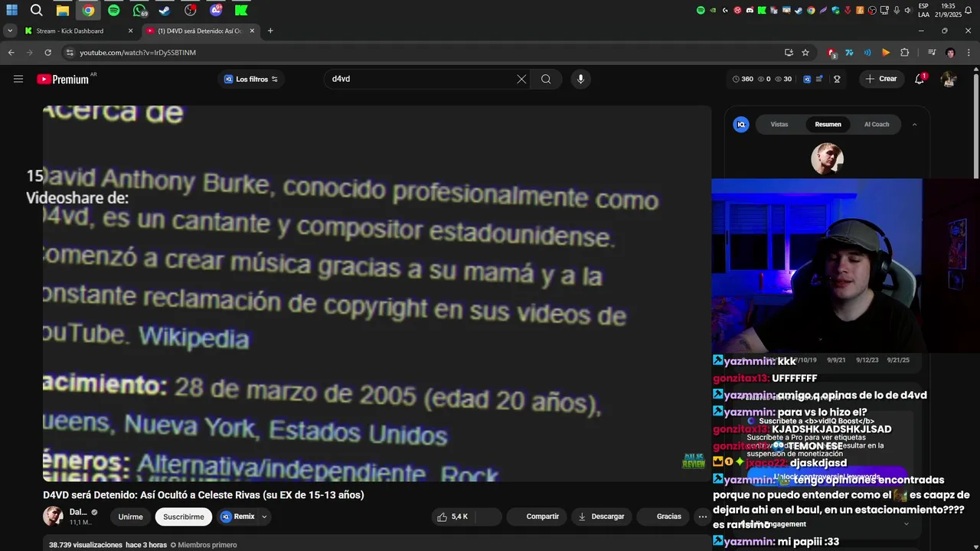Like the video with 5,4 K
Screen dimensions: 980x551
452,517
